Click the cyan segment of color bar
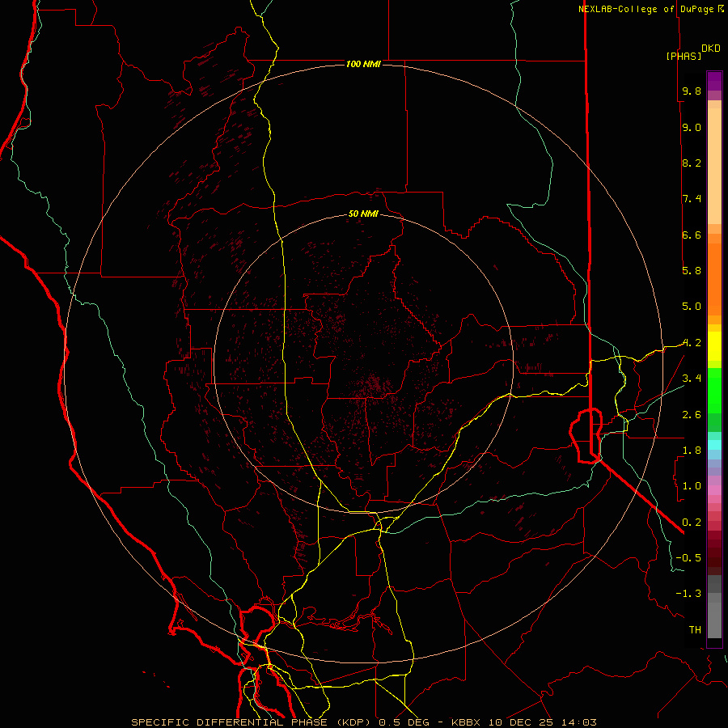728x728 pixels. pyautogui.click(x=714, y=444)
